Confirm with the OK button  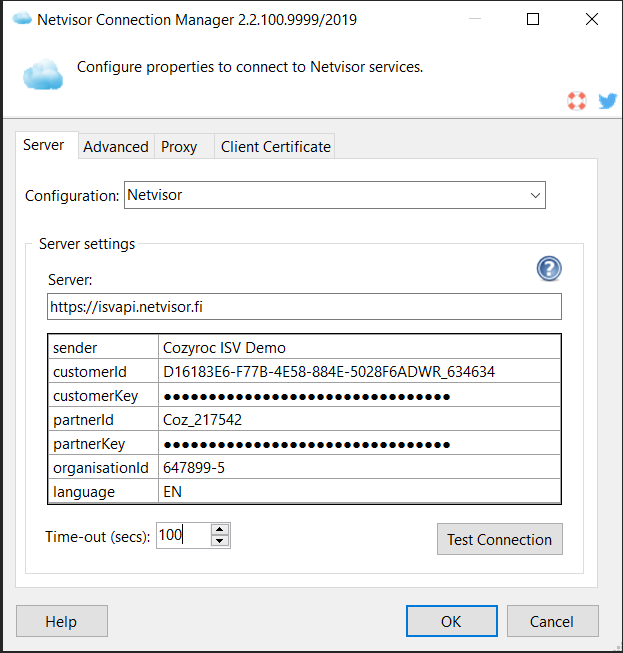pyautogui.click(x=451, y=621)
